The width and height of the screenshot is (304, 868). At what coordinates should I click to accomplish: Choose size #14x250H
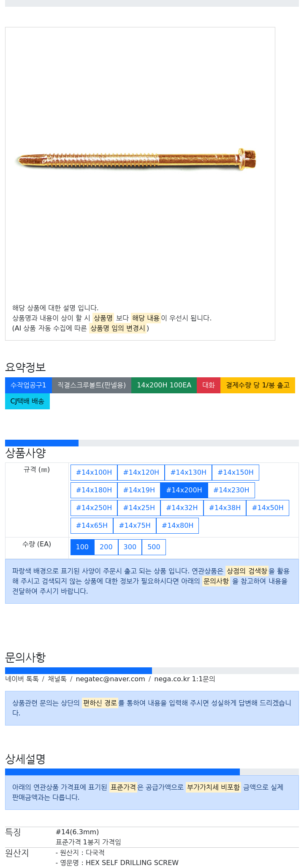click(x=94, y=508)
